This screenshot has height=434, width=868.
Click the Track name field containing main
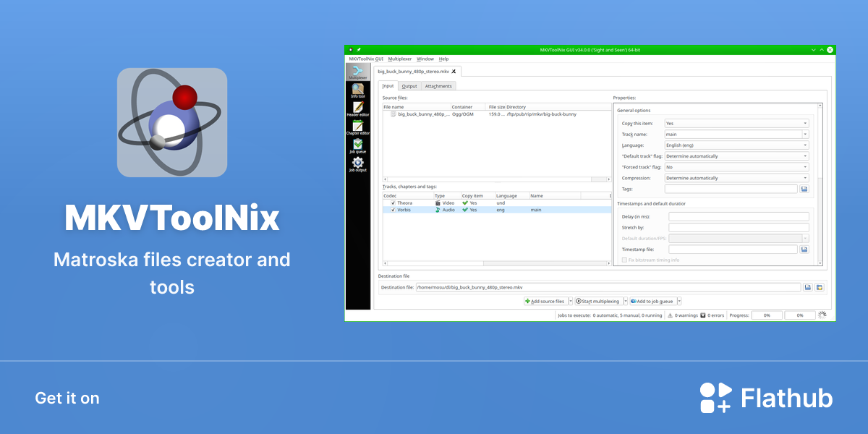732,135
